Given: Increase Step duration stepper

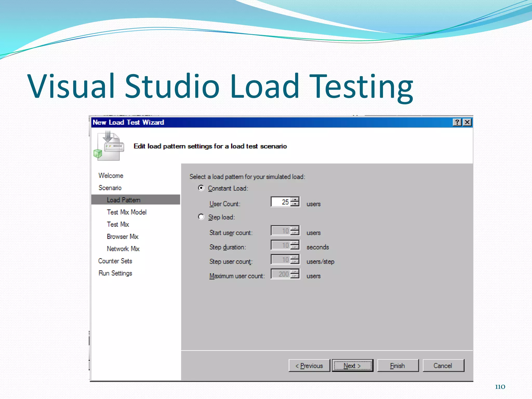Looking at the screenshot, I should 295,243.
